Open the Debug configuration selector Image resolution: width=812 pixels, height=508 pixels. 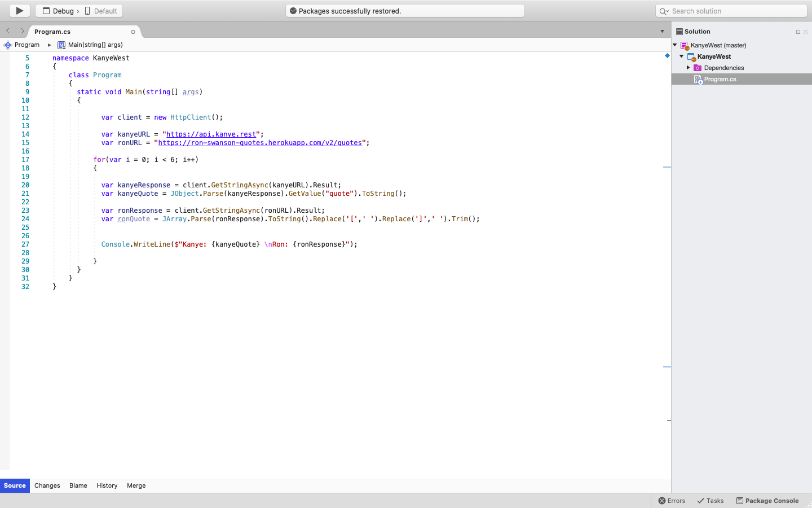click(x=59, y=10)
